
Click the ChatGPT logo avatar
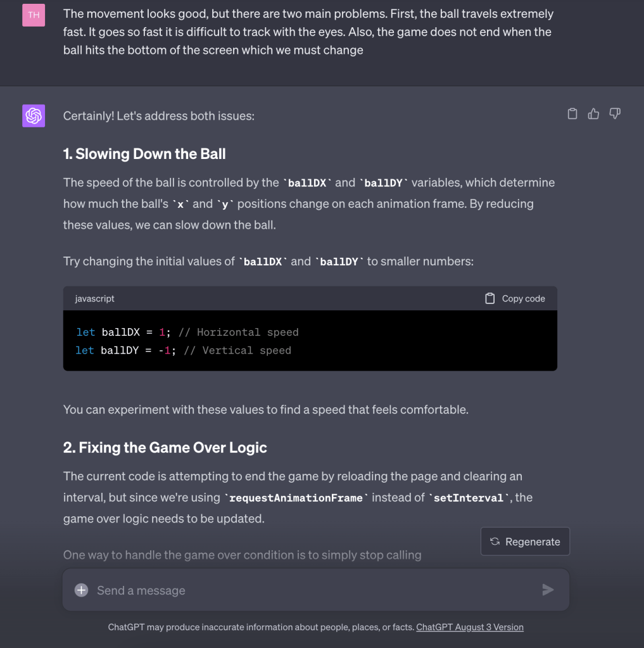point(34,116)
